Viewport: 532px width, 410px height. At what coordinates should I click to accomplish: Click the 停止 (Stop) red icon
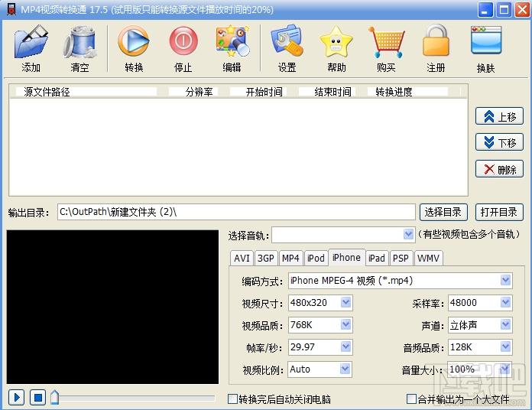[183, 41]
